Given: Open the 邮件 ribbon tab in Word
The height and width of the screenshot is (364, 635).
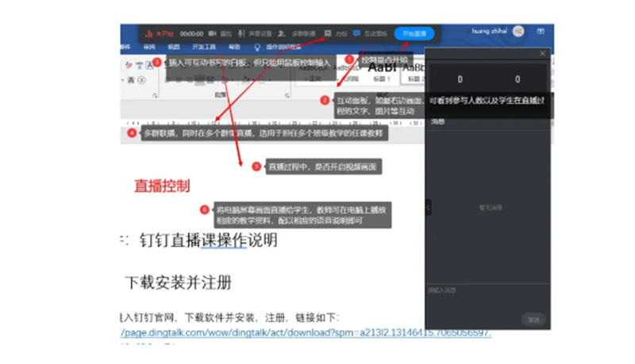Looking at the screenshot, I should click(x=125, y=47).
